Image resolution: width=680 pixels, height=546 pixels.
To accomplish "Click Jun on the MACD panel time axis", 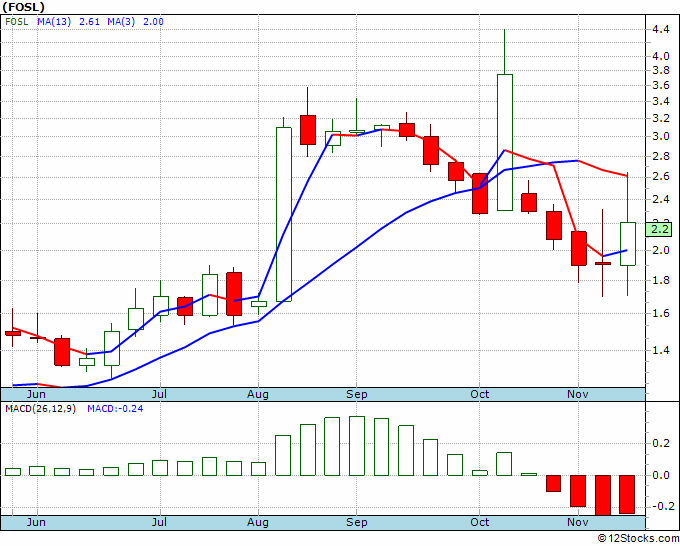I will tap(36, 522).
